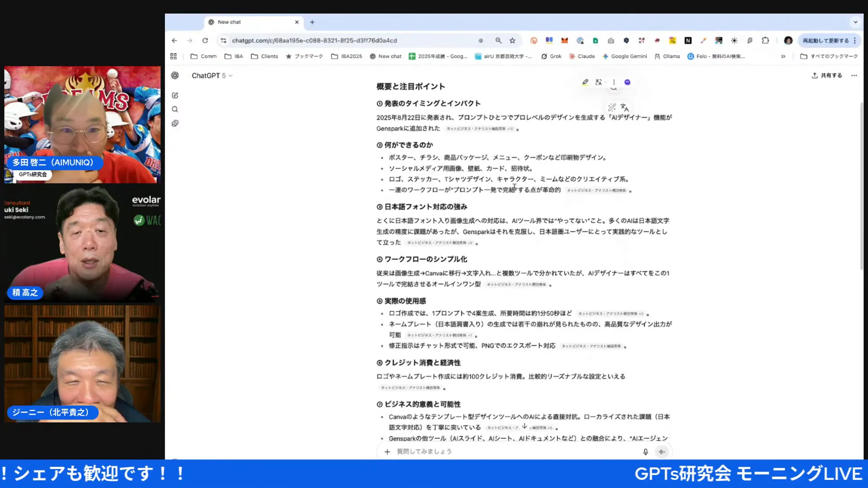Open the Chrome three-dot menu
868x488 pixels.
[855, 41]
